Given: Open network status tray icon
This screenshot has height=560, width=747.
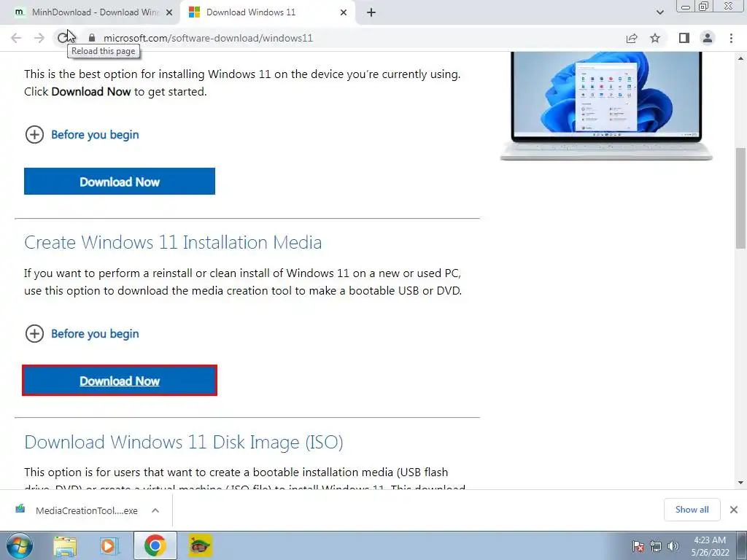Looking at the screenshot, I should pos(656,545).
